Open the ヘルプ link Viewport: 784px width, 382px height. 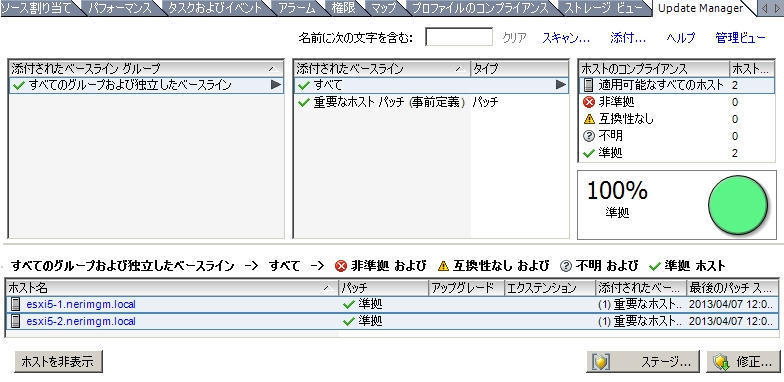coord(680,38)
